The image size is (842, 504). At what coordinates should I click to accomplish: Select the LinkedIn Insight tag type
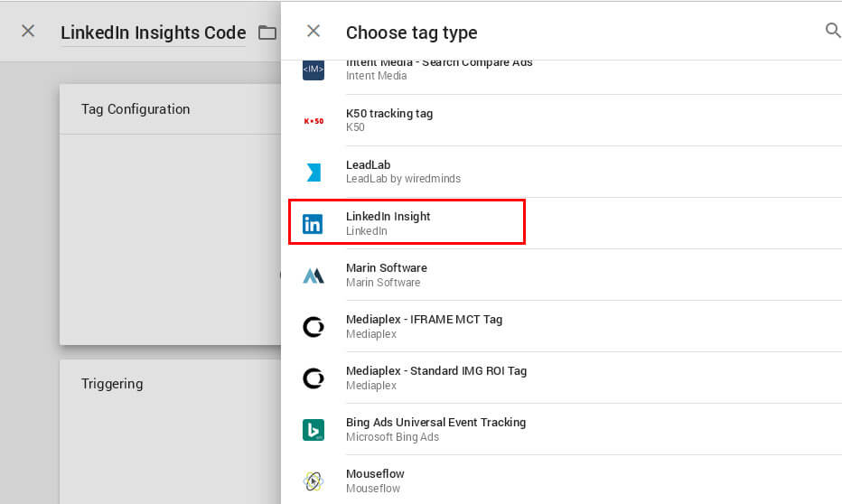[561, 223]
